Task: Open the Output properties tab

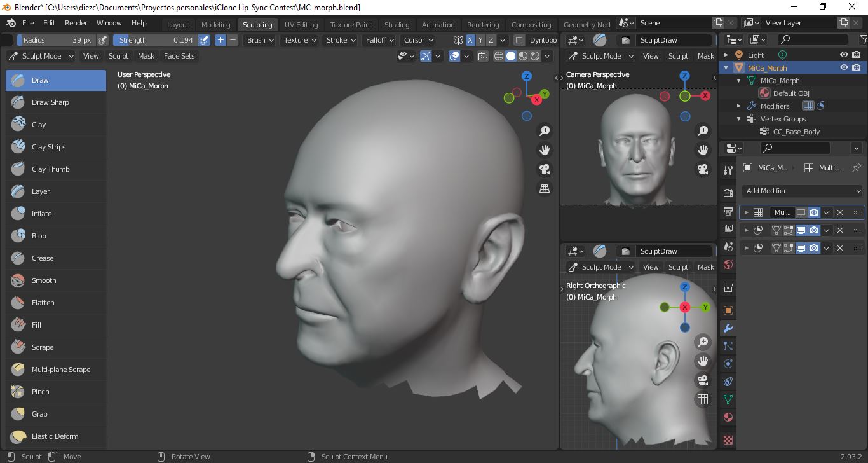Action: coord(728,211)
